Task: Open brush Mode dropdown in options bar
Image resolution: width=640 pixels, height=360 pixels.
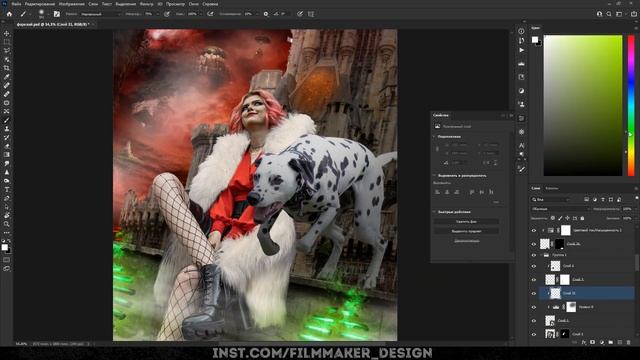Action: click(101, 14)
